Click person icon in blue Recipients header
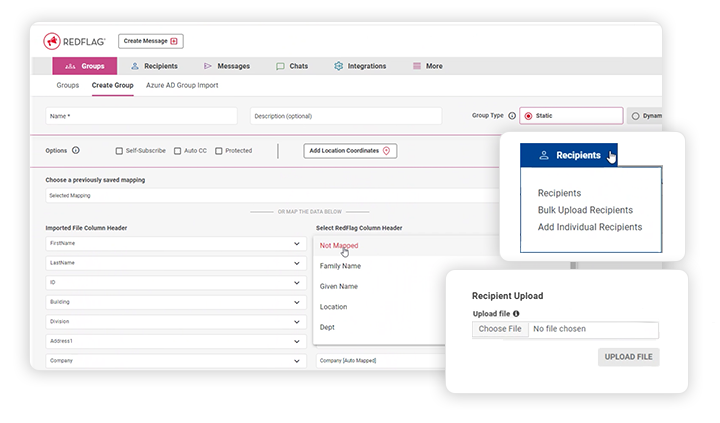 pos(544,155)
